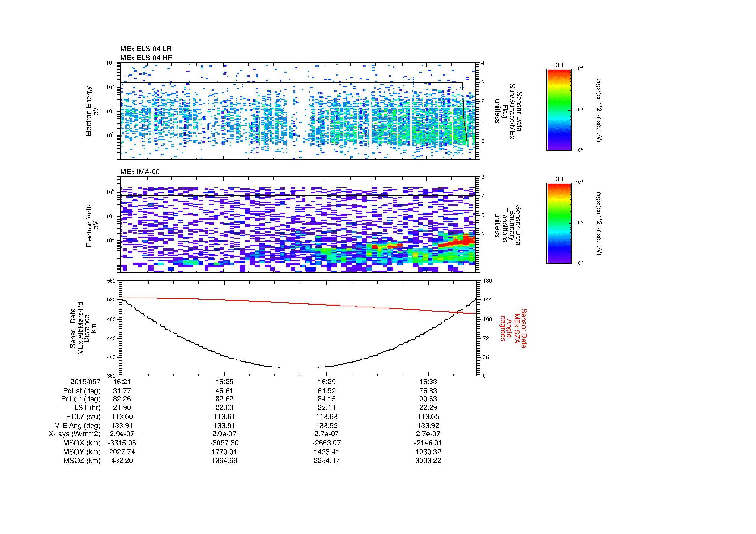Click the SZA axis tick '180'
This screenshot has height=534, width=756.
pyautogui.click(x=487, y=281)
